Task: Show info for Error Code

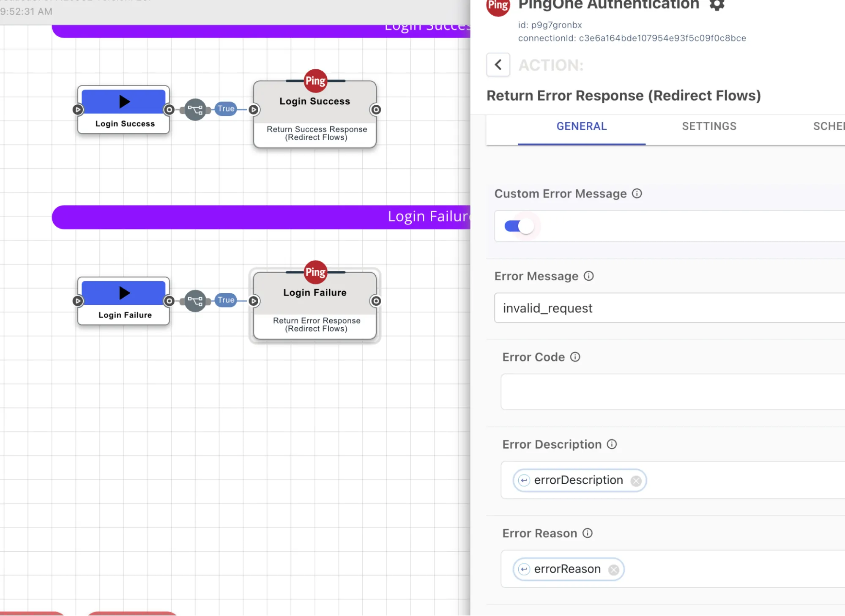Action: point(575,357)
